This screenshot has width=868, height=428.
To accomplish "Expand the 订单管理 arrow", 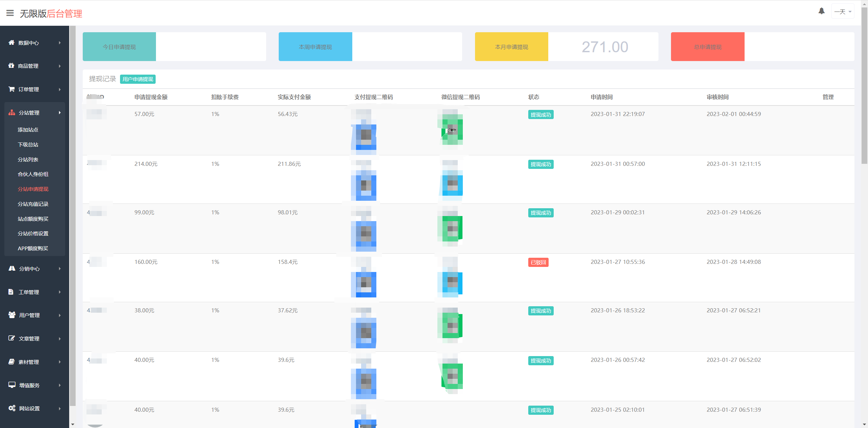I will click(x=60, y=89).
